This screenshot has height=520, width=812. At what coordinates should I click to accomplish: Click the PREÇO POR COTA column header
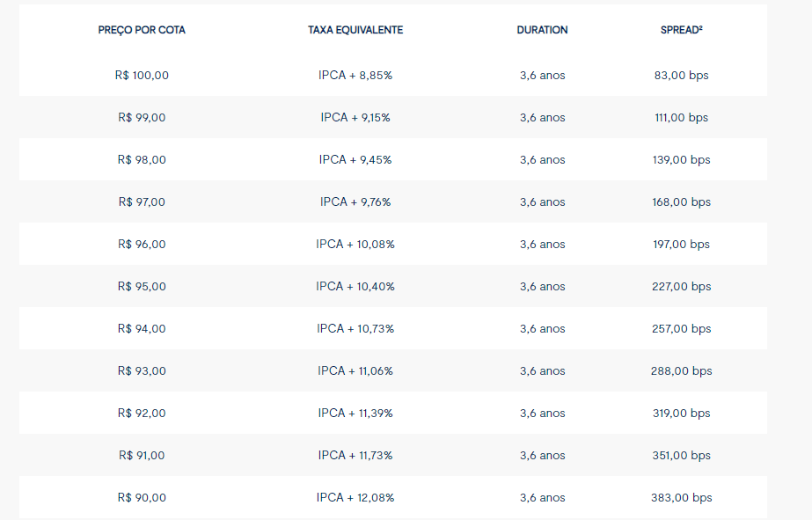tap(142, 30)
